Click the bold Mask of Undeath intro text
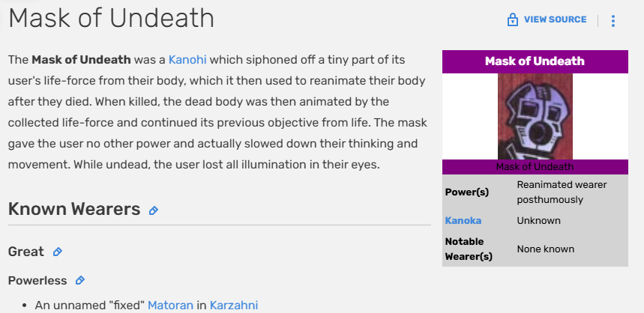Screen dimensions: 644x313 pos(81,60)
